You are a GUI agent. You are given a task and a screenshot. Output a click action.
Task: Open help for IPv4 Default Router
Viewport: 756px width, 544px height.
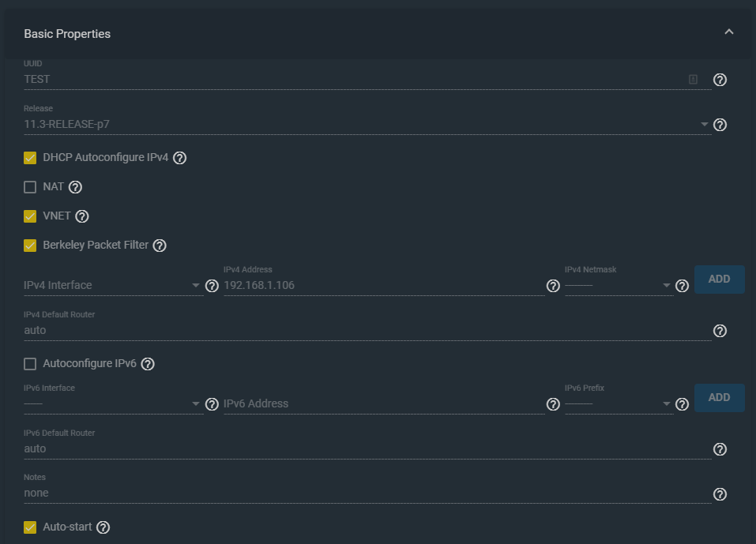(x=720, y=331)
